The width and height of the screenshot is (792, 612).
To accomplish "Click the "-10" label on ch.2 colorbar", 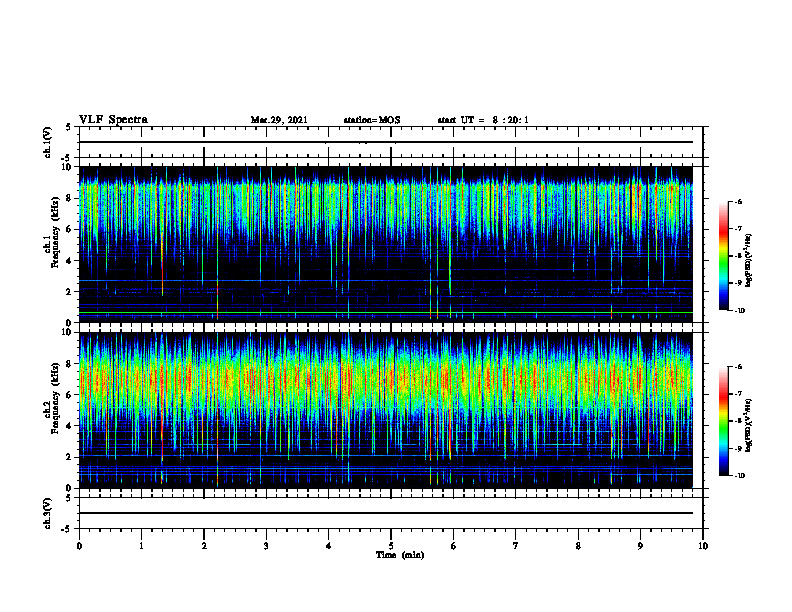I will click(x=739, y=476).
